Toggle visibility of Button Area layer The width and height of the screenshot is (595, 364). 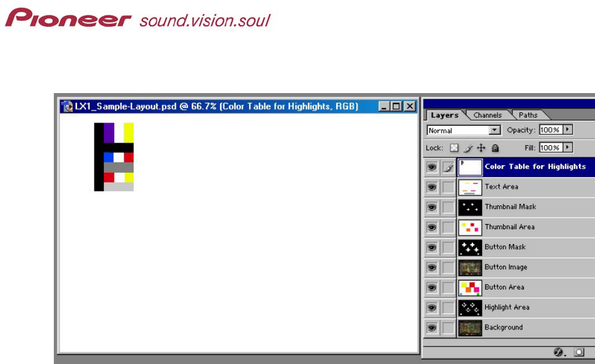coord(432,288)
